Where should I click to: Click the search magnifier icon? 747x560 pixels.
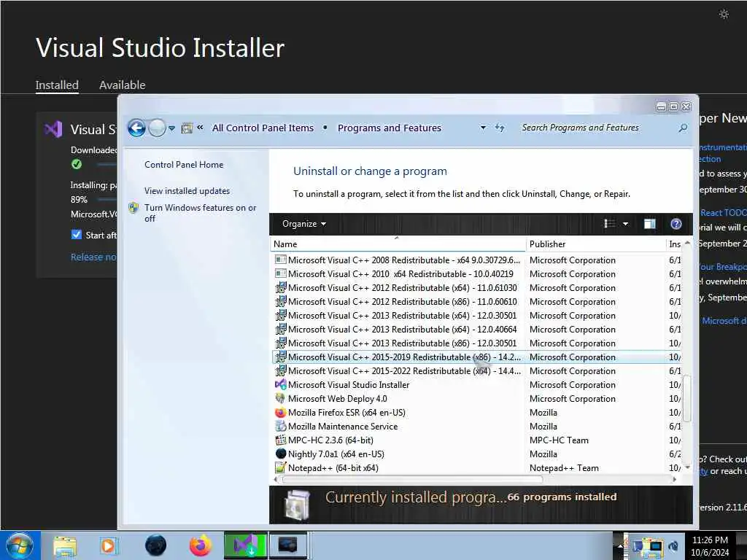tap(683, 128)
